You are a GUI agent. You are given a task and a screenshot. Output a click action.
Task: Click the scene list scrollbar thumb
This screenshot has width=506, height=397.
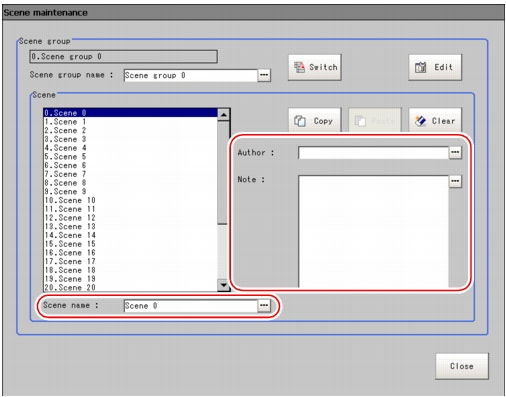click(223, 172)
